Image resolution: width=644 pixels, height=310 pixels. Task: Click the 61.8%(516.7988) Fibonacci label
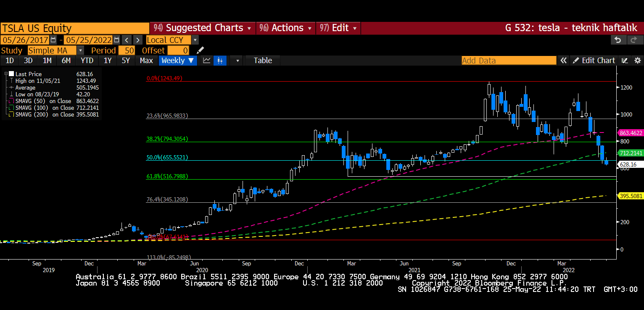(x=167, y=176)
